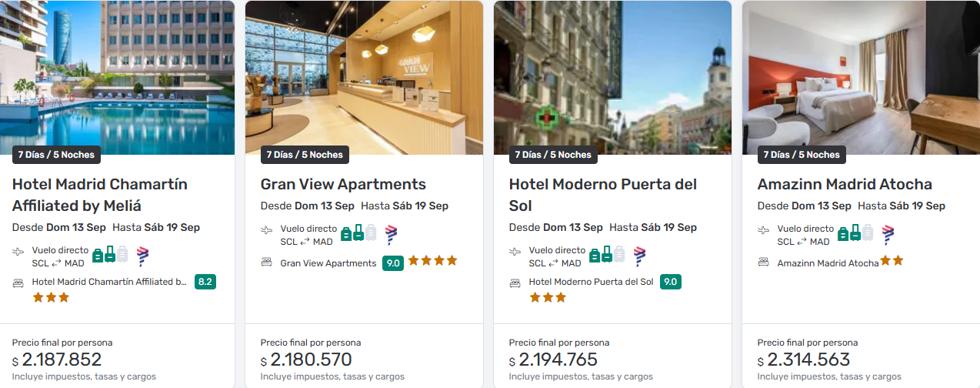980x388 pixels.
Task: Open the Hotel Madrid Chamartín pool photo
Action: pyautogui.click(x=115, y=77)
